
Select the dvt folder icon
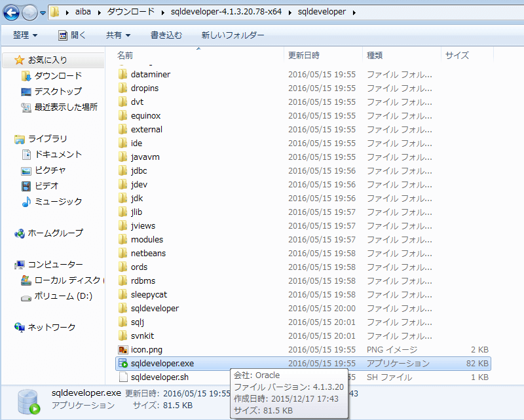(123, 102)
